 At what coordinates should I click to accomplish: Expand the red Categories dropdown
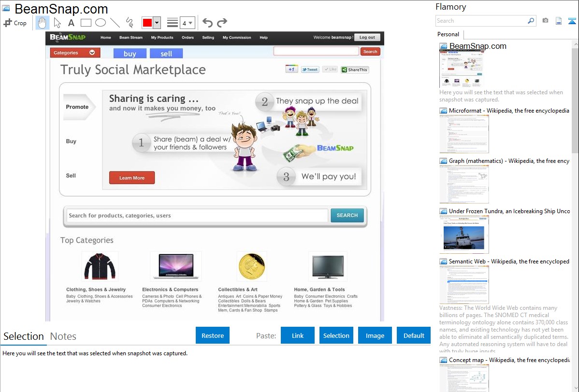point(75,53)
